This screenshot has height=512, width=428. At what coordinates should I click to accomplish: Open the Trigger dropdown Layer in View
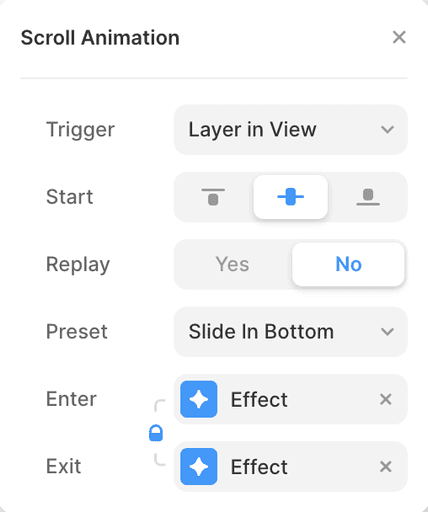coord(290,129)
